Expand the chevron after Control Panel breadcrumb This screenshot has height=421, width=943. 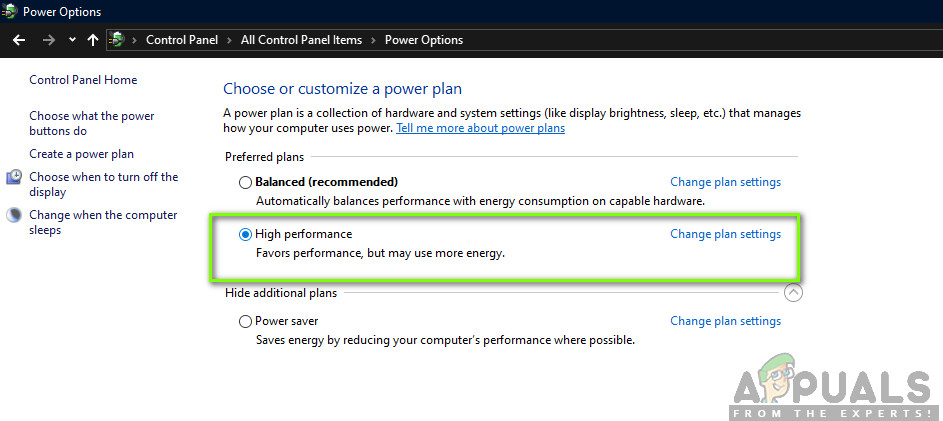[x=232, y=40]
